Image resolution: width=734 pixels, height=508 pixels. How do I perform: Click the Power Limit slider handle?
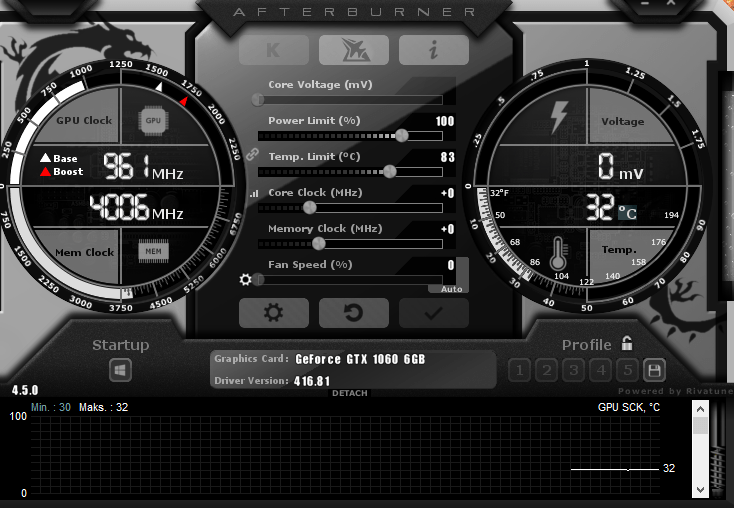coord(402,136)
